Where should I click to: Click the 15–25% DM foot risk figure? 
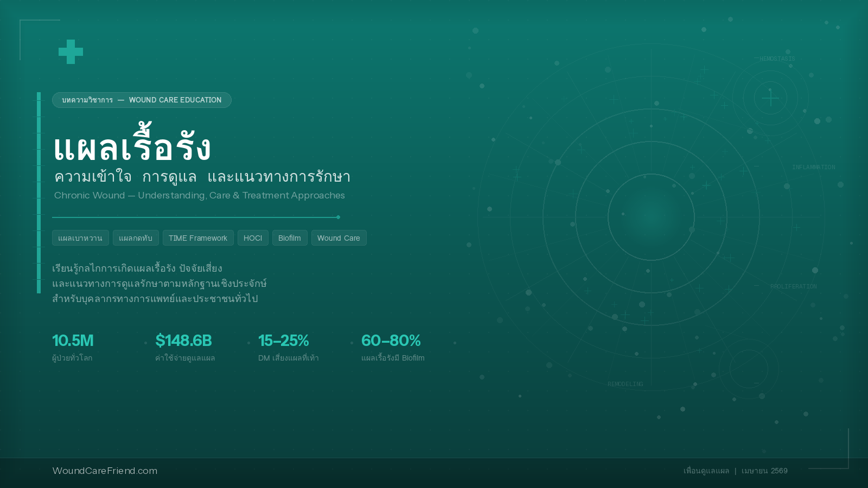(283, 341)
